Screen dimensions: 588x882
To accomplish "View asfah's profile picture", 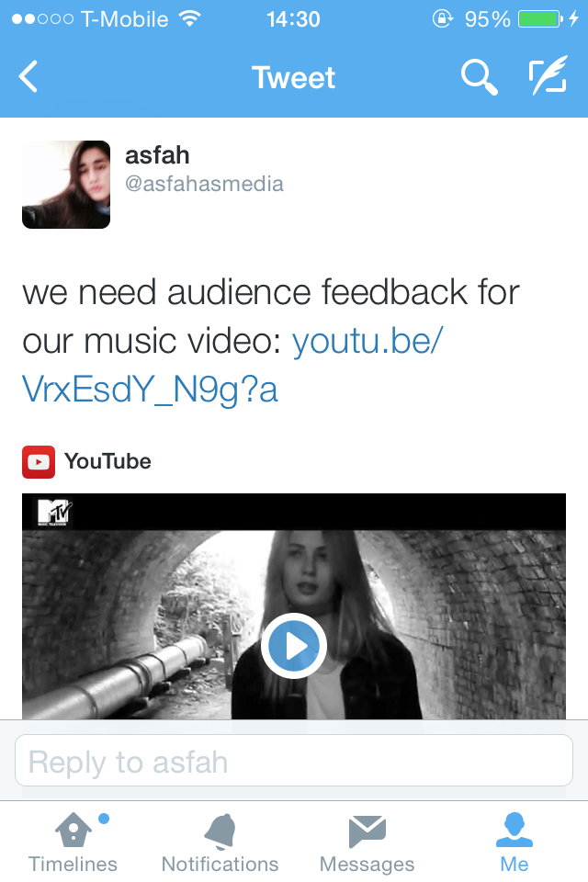I will 66,185.
